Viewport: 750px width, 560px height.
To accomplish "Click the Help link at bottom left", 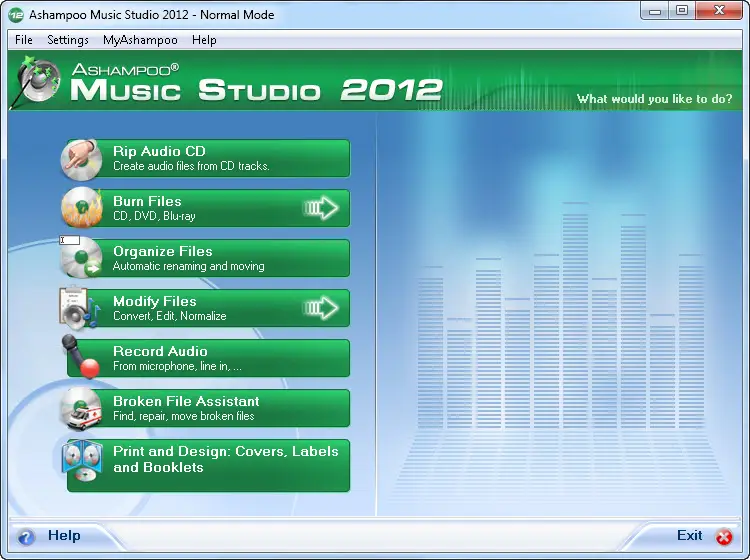I will point(64,535).
